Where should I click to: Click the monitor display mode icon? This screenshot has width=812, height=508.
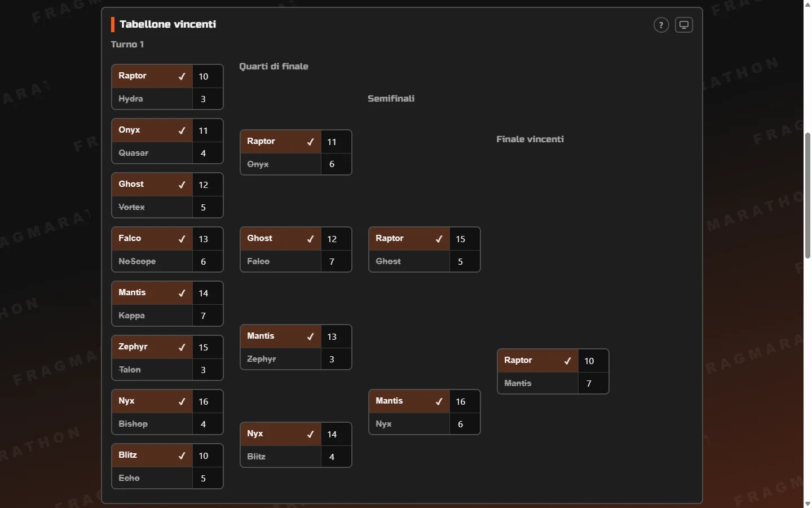(x=684, y=25)
